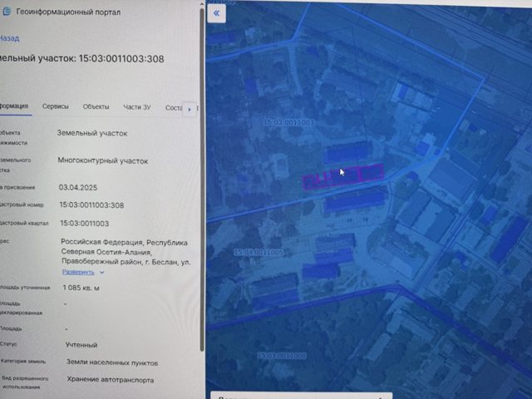Switch to the Объекты tab
The width and height of the screenshot is (532, 399).
96,107
